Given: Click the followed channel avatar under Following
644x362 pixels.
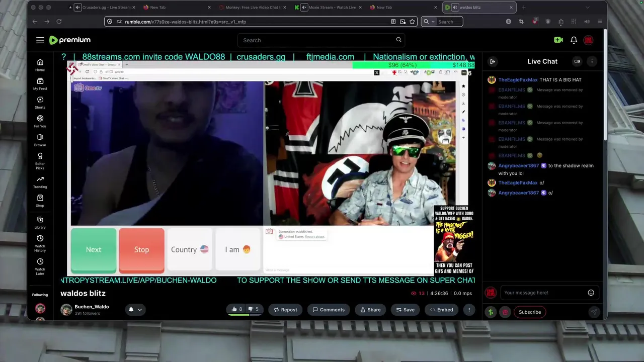Looking at the screenshot, I should click(40, 308).
